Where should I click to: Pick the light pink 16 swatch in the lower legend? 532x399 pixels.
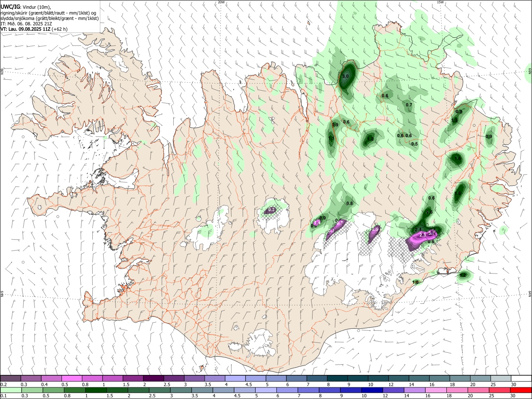(x=436, y=390)
